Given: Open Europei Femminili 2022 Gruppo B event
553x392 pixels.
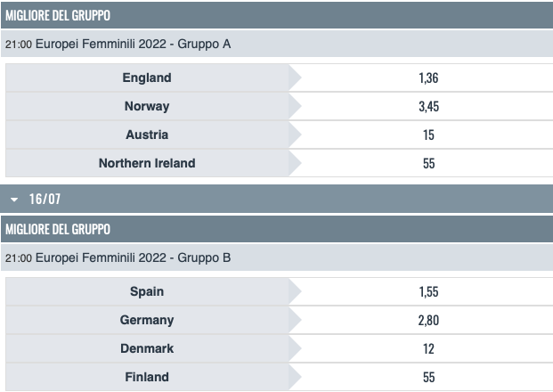Looking at the screenshot, I should pos(118,257).
